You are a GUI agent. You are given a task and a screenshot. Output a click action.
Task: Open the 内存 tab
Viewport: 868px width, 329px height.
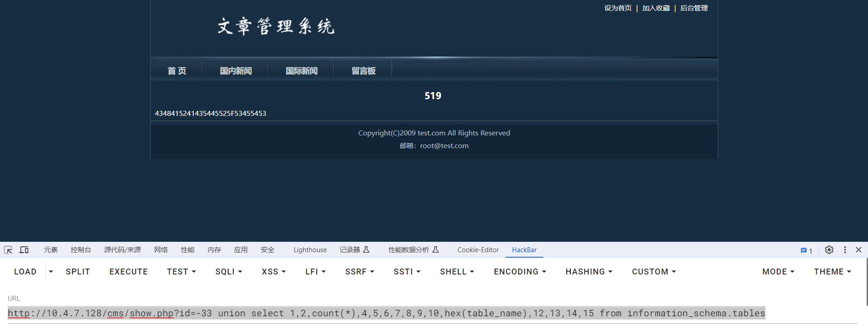point(214,250)
